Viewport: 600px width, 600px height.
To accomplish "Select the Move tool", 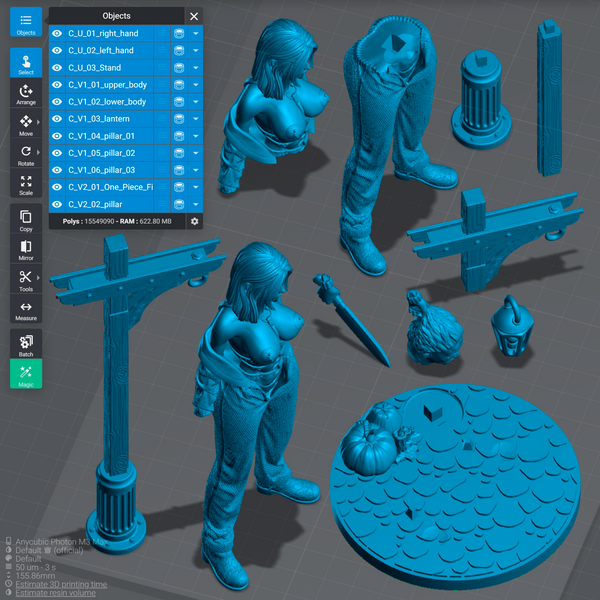I will (x=26, y=124).
